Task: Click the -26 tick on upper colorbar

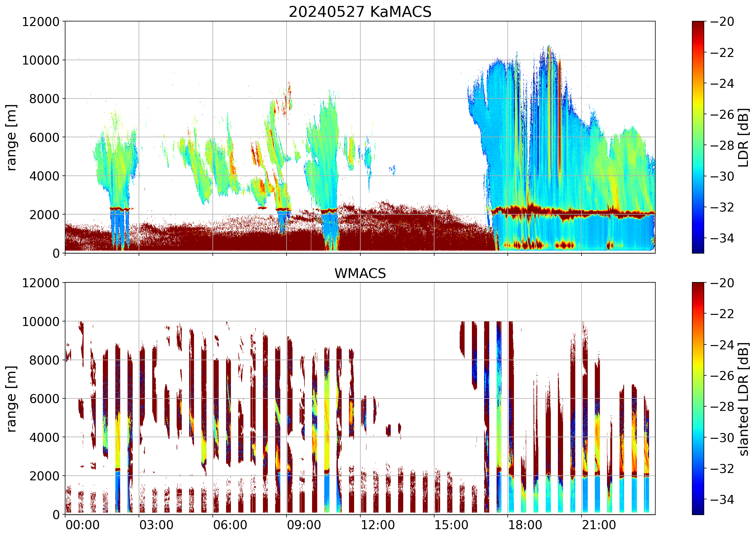Action: (722, 114)
